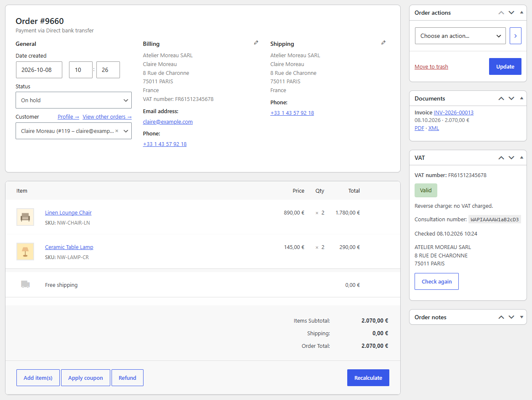Screen dimensions: 532x400
Task: Click the Valid VAT status badge
Action: (426, 190)
